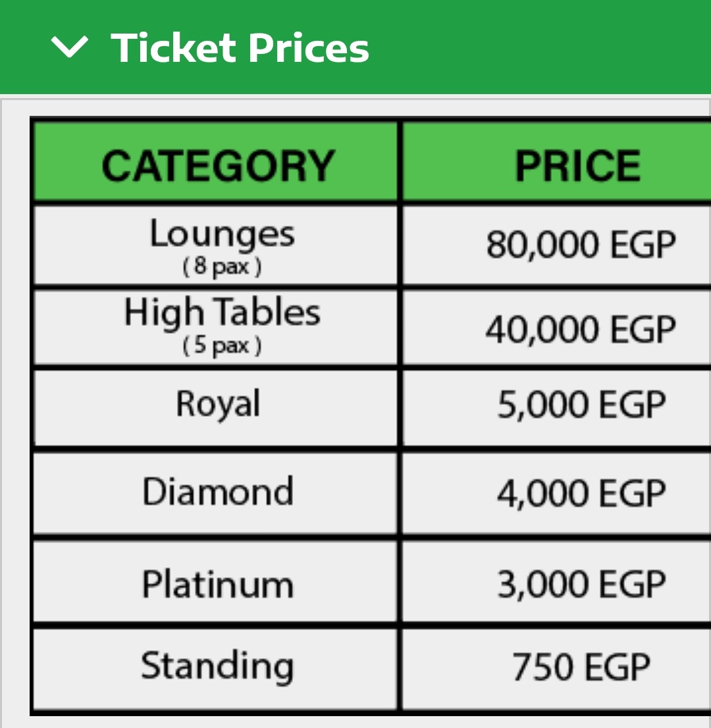Select the Lounges category cell

pos(222,234)
